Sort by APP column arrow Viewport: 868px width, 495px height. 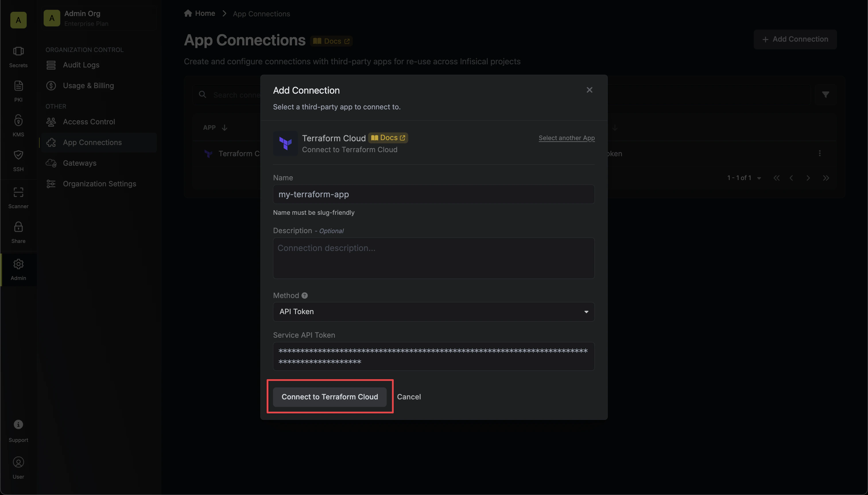[x=225, y=127]
